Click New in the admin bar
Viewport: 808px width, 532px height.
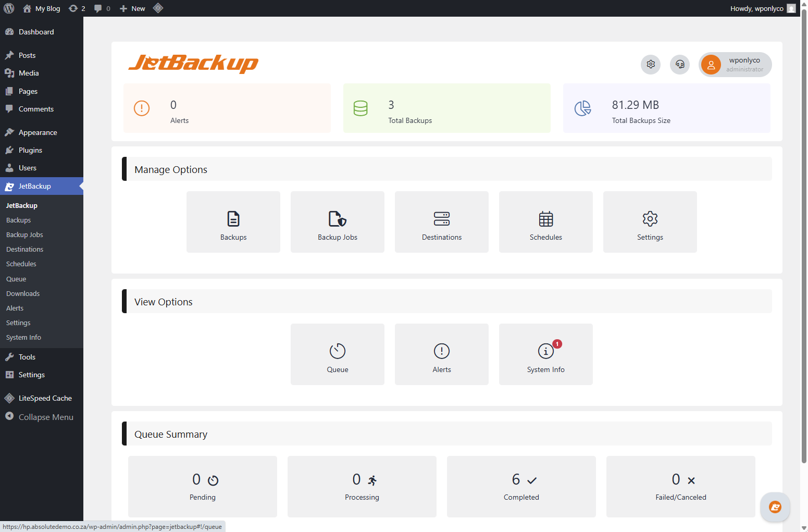coord(132,8)
